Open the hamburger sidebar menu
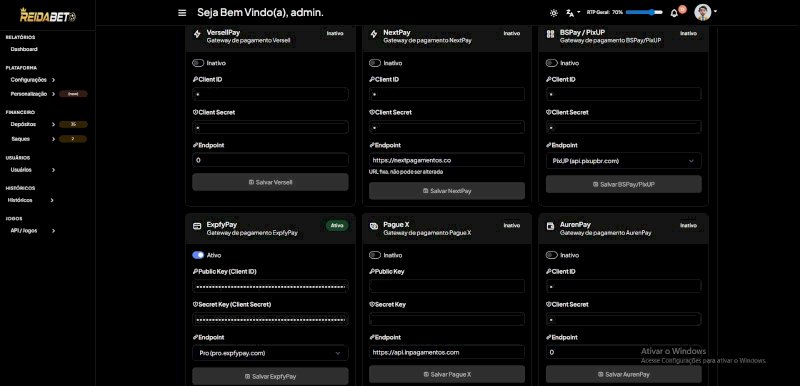 [x=182, y=13]
